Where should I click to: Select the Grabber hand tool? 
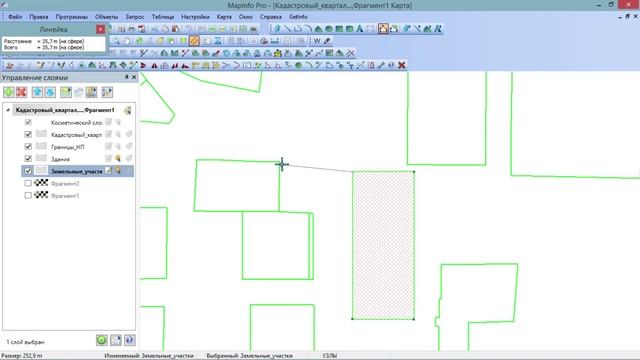[x=127, y=41]
